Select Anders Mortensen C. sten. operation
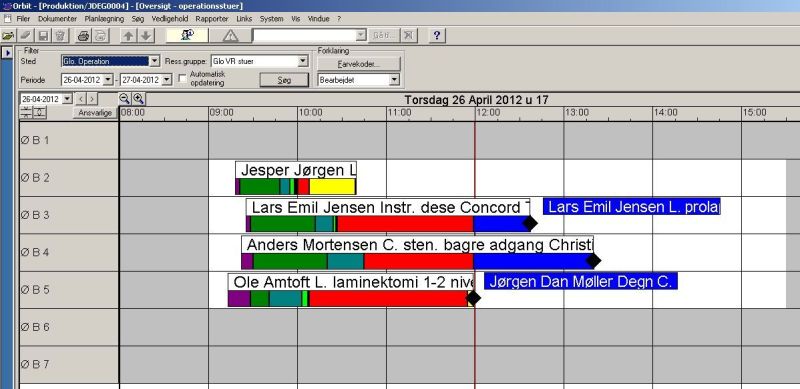This screenshot has width=800, height=389. [417, 245]
